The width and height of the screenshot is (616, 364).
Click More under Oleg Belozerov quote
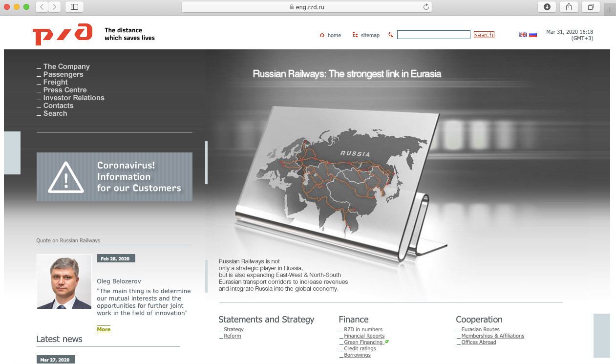coord(104,329)
